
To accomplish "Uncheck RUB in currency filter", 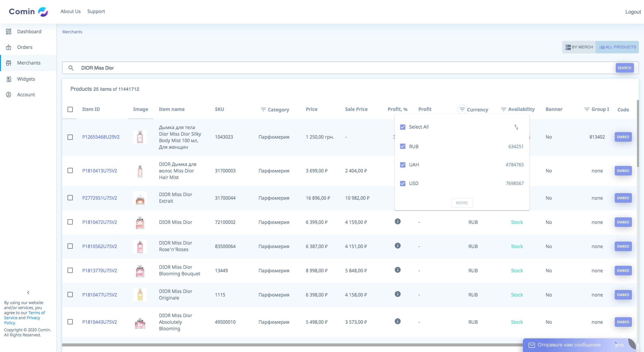I will coord(402,146).
